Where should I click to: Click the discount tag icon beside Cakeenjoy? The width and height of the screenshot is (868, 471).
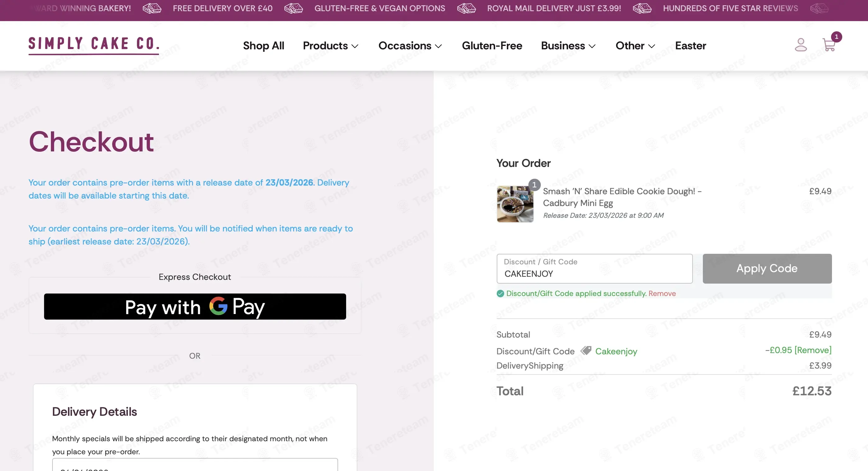point(586,351)
